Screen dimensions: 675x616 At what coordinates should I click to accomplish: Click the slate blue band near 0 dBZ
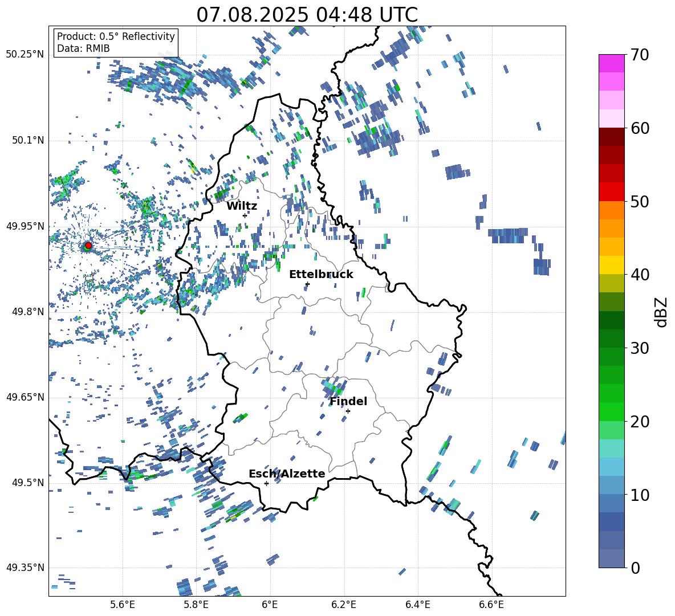coord(611,558)
